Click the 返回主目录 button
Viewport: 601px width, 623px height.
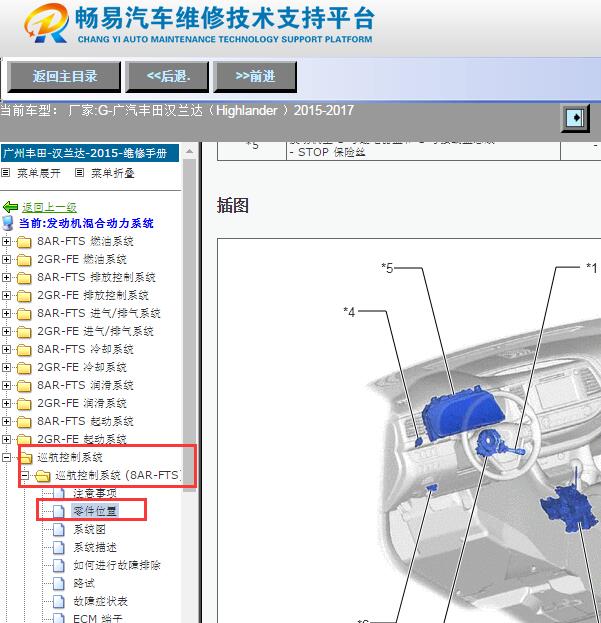pos(64,77)
